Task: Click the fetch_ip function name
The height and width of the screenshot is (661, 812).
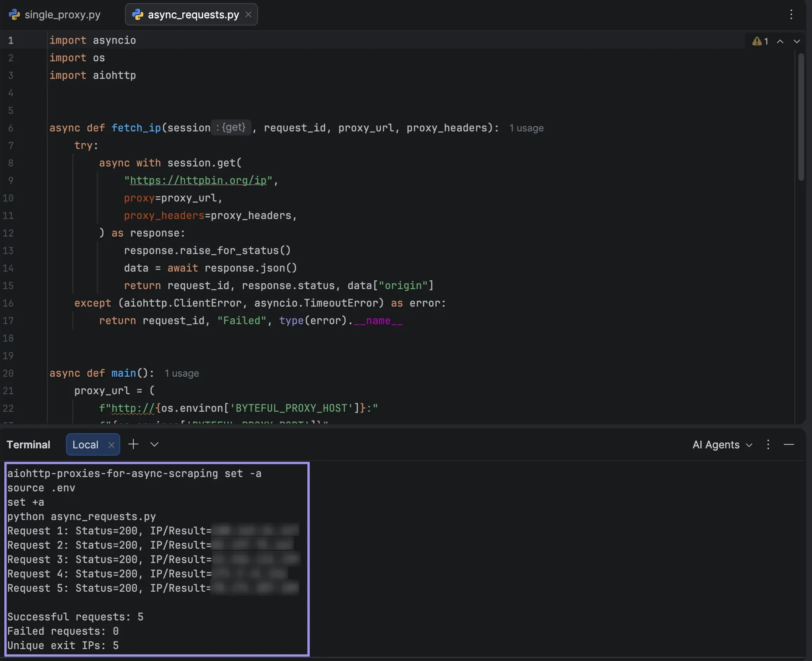Action: click(136, 128)
